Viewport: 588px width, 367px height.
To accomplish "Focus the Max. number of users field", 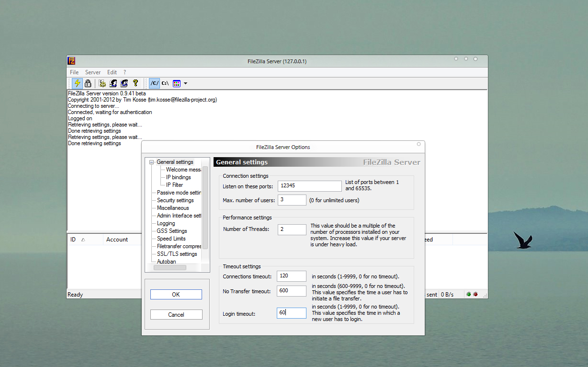I will point(292,200).
